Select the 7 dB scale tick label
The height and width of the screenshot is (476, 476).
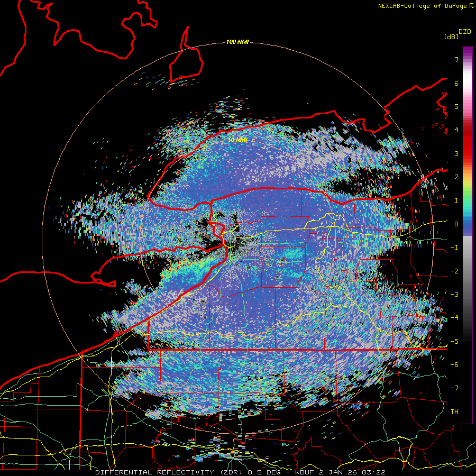[x=456, y=59]
